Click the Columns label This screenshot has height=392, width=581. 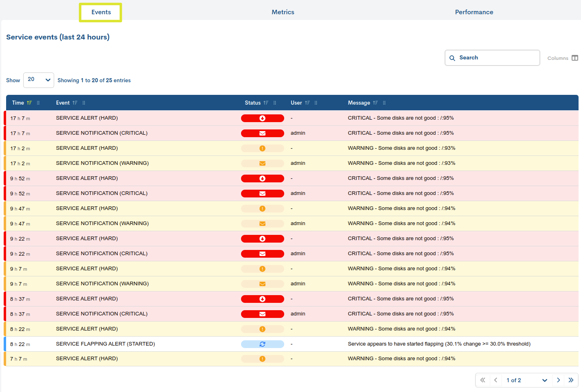[x=558, y=58]
